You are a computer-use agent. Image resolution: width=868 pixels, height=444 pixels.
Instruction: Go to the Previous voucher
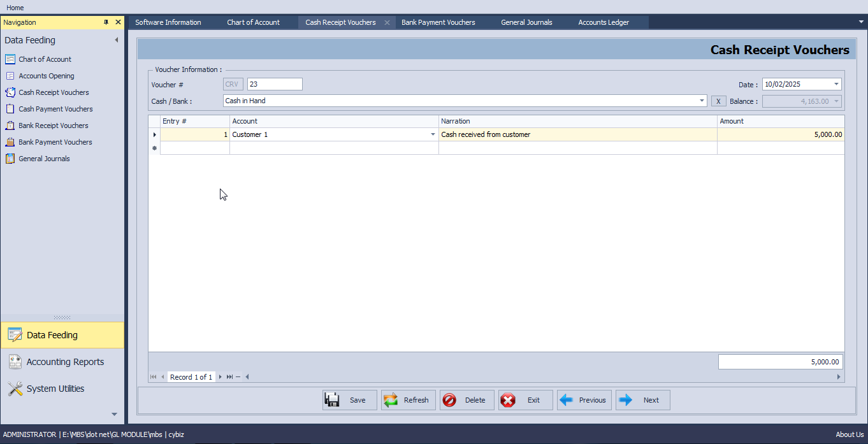pyautogui.click(x=584, y=400)
